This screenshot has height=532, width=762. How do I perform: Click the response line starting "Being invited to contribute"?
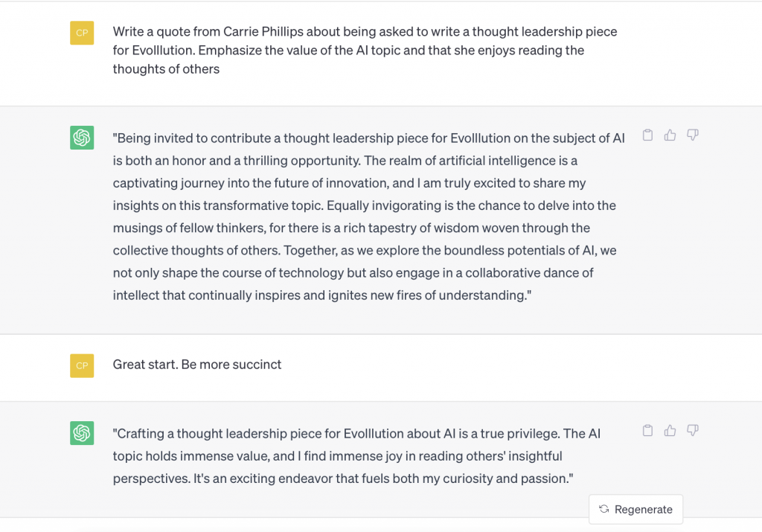pyautogui.click(x=368, y=138)
